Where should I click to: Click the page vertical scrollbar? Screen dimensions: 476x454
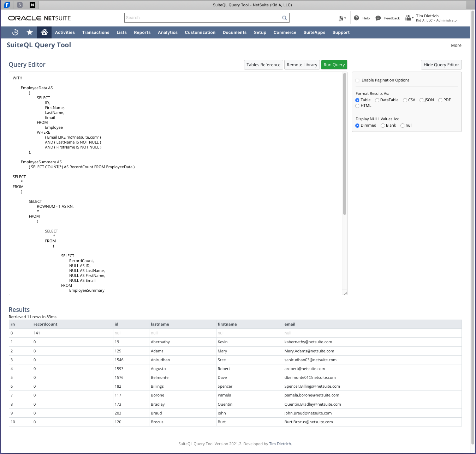473,227
